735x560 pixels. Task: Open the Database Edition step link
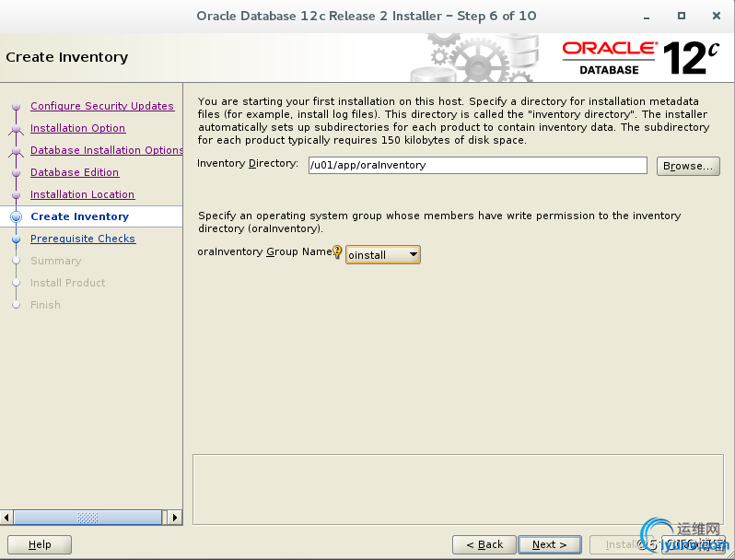[75, 172]
